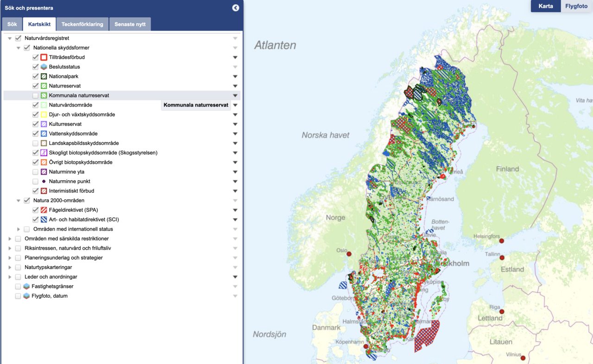The width and height of the screenshot is (593, 364).
Task: Switch to the Teckenförklaring tab
Action: click(82, 24)
